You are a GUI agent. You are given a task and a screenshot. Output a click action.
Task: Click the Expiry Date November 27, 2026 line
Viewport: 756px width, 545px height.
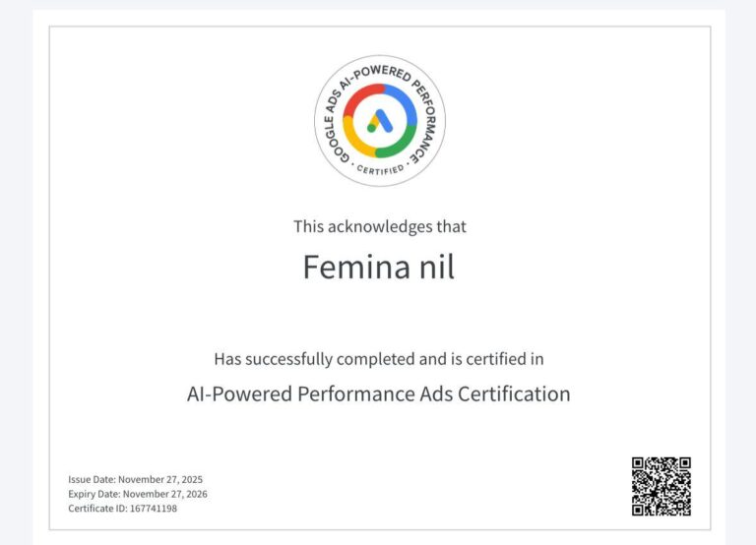coord(137,494)
